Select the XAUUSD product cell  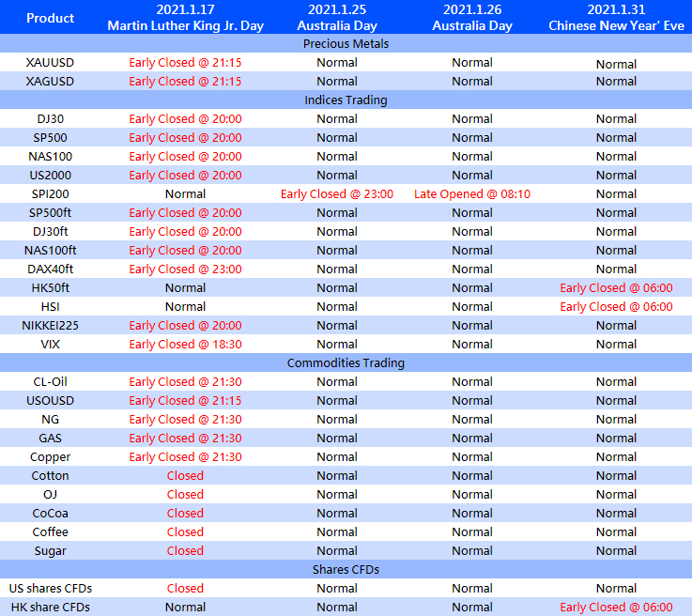51,63
